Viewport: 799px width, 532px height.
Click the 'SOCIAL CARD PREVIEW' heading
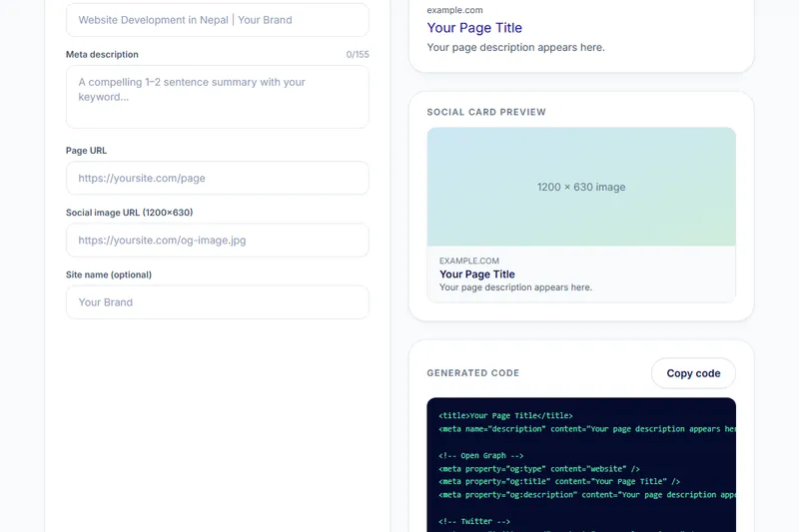(486, 112)
